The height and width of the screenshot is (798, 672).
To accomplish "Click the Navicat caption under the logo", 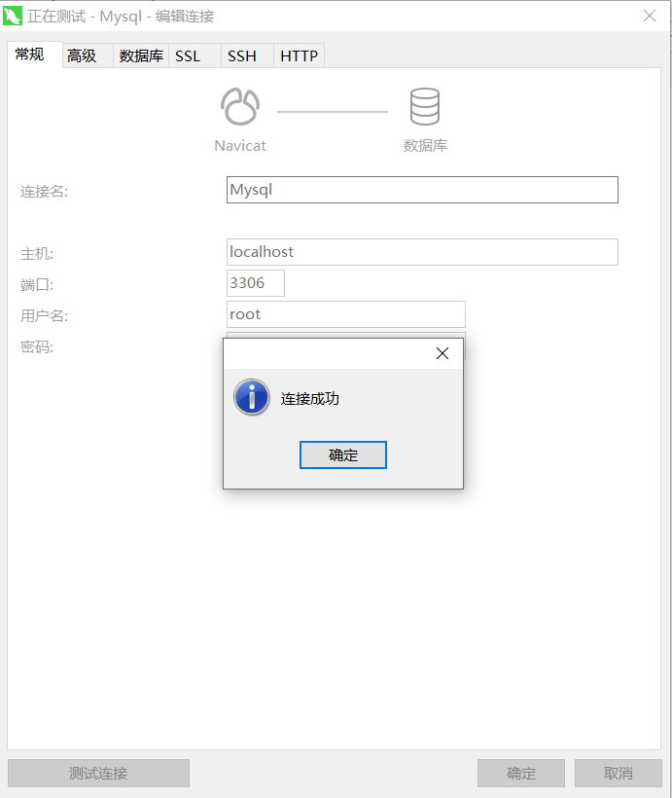I will (x=240, y=146).
